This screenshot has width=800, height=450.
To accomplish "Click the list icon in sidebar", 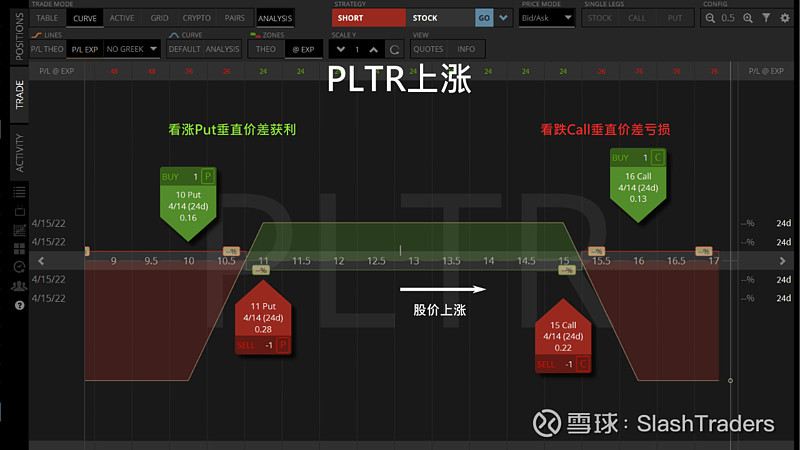I will [19, 192].
